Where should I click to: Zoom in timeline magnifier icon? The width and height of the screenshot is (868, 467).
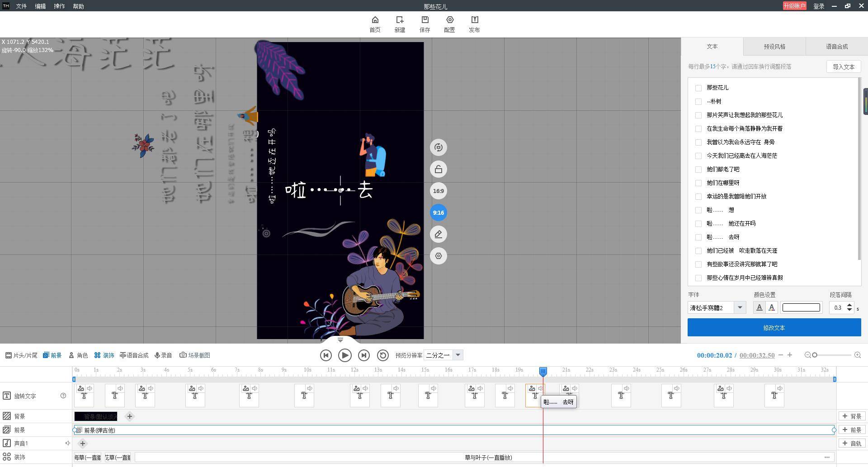[858, 355]
